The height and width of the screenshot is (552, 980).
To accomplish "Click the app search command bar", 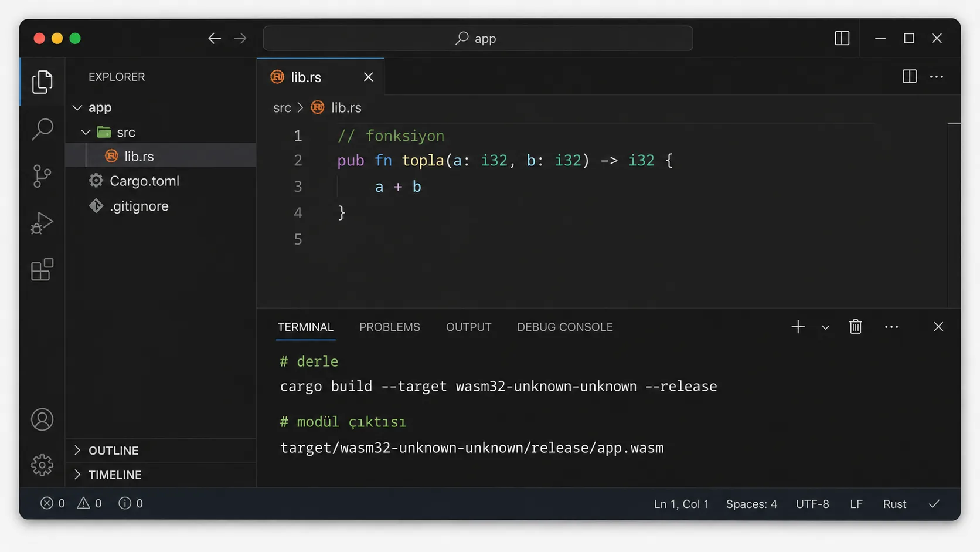I will (x=478, y=38).
